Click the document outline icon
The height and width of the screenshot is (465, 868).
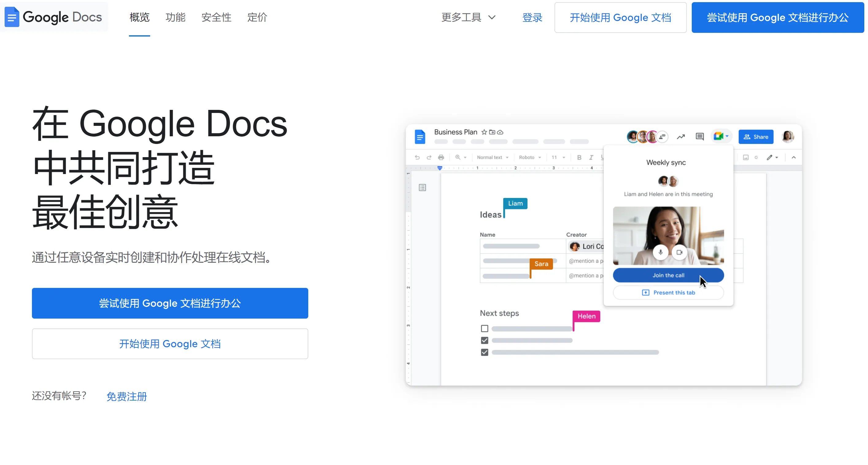click(422, 187)
